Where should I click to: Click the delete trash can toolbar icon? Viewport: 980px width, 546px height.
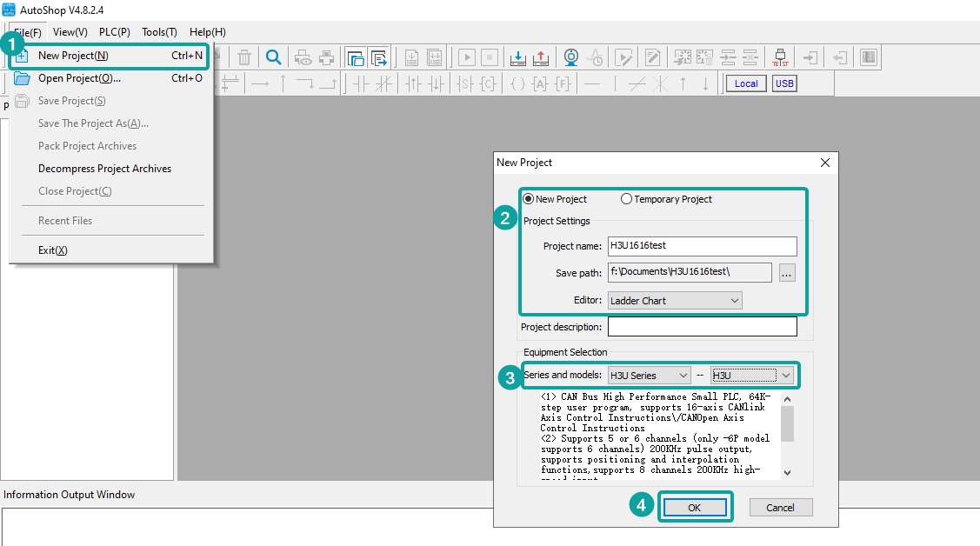243,57
